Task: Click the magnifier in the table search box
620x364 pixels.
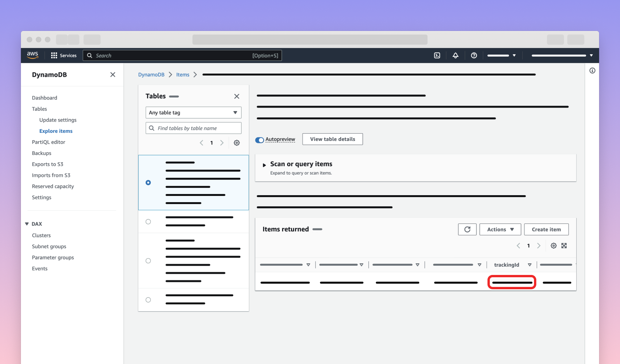Action: click(152, 128)
